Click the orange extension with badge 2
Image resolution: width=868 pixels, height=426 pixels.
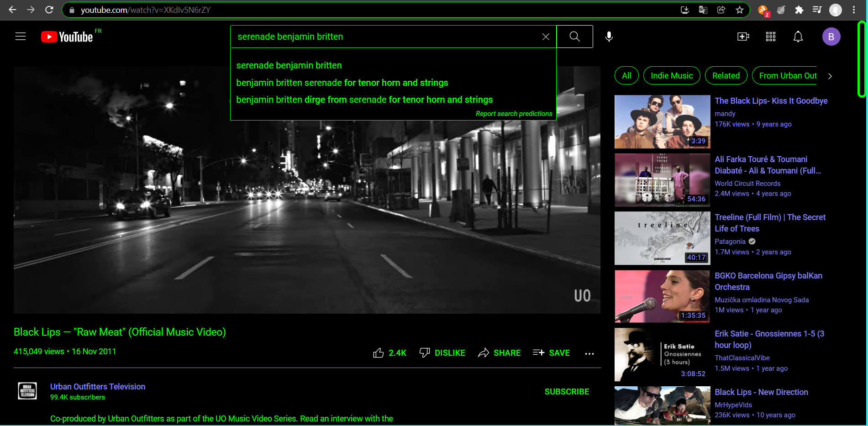763,10
